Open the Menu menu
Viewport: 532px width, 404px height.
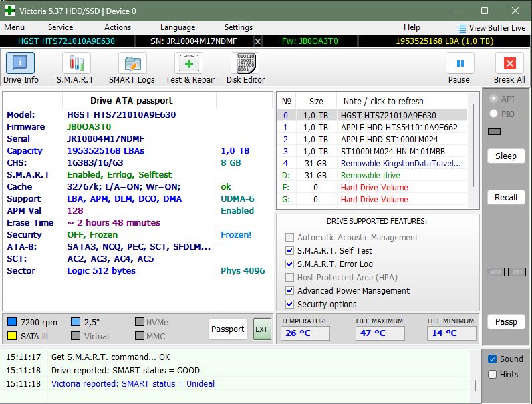[14, 27]
